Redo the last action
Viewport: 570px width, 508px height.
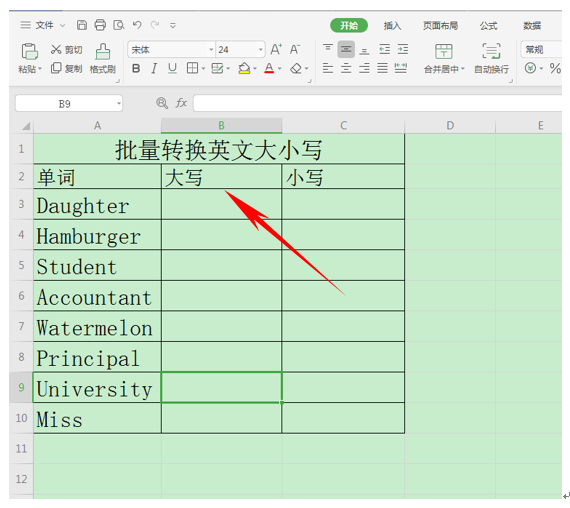pyautogui.click(x=155, y=25)
